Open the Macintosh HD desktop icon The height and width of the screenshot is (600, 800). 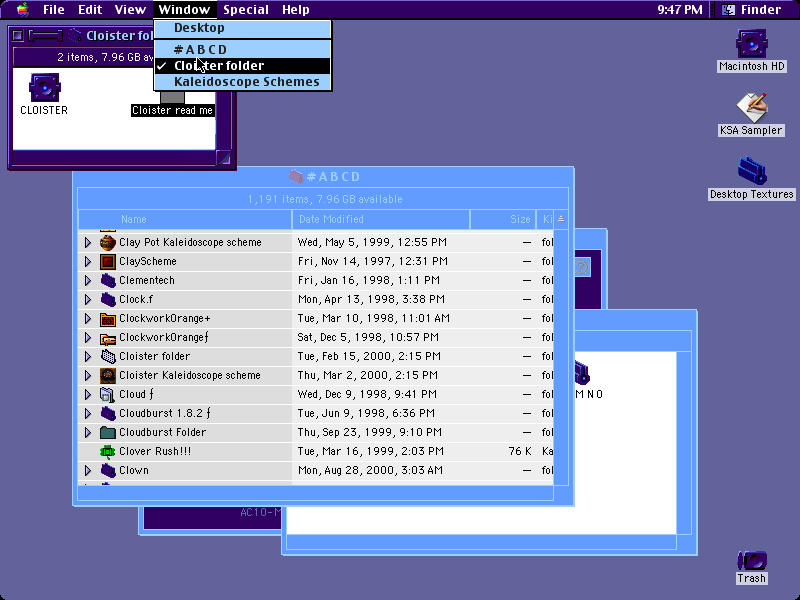[x=752, y=44]
